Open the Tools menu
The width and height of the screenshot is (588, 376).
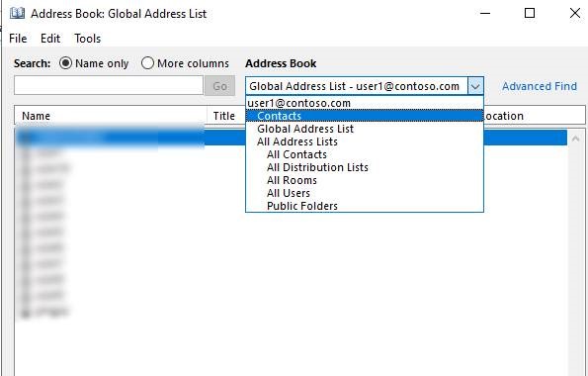click(x=87, y=39)
